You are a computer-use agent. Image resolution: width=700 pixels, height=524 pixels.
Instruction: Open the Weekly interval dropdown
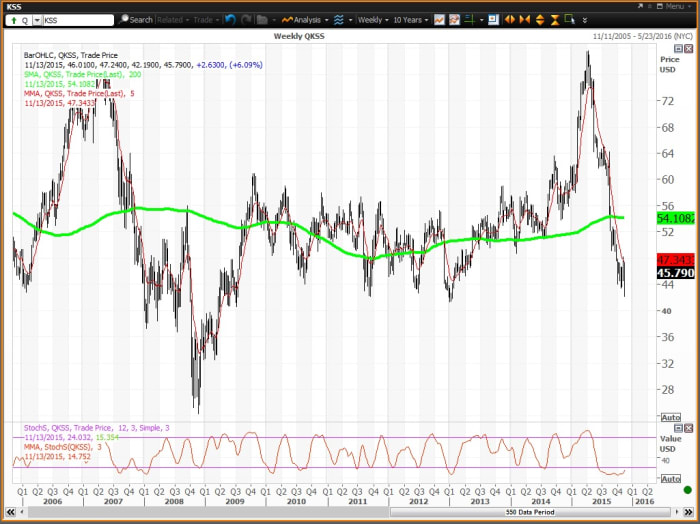click(374, 20)
